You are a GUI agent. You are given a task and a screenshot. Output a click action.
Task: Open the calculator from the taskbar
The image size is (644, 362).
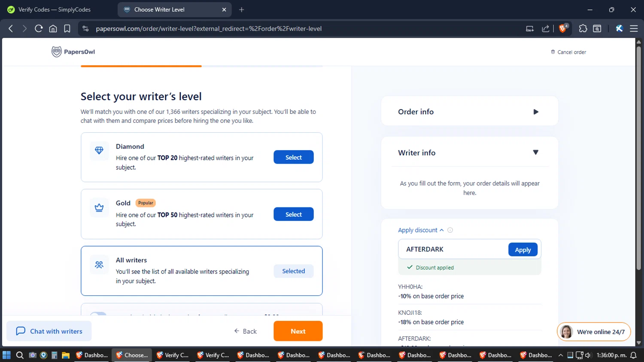click(x=54, y=355)
